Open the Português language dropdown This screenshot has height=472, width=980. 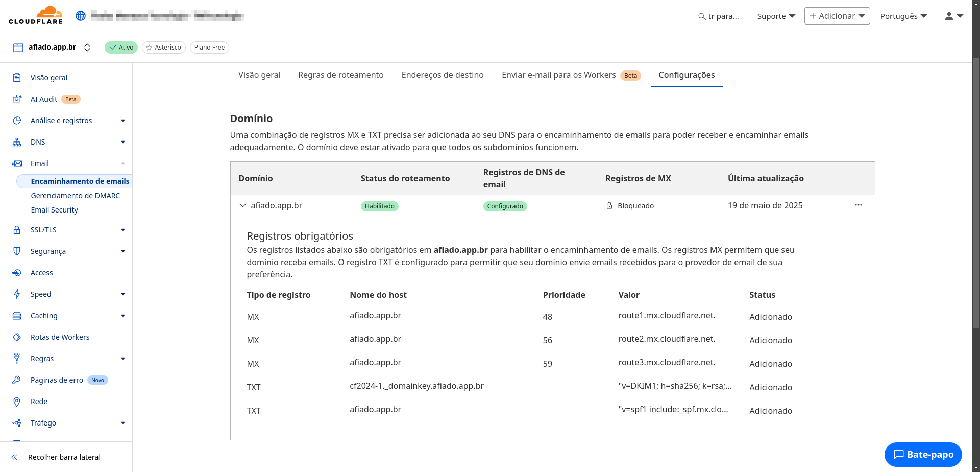click(903, 16)
